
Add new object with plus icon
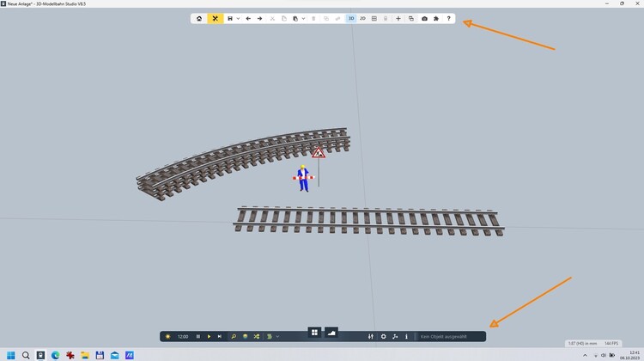pyautogui.click(x=398, y=18)
